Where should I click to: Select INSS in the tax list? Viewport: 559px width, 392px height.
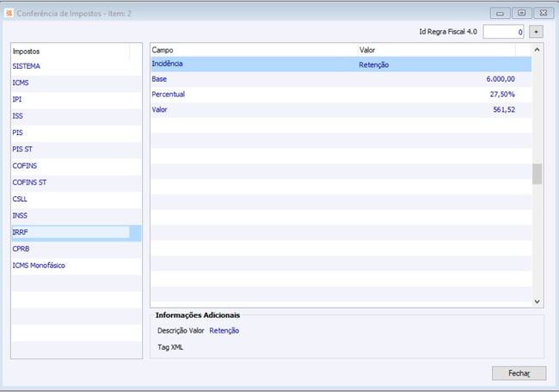77,216
